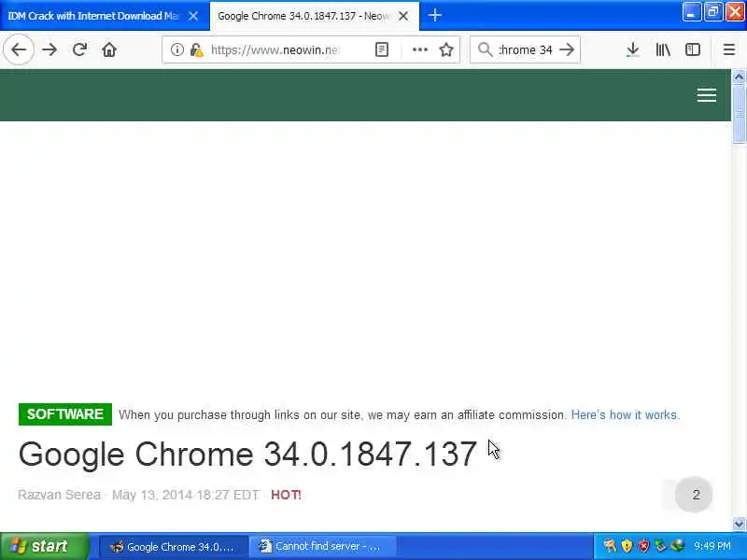Click the search magnifier icon

point(485,49)
